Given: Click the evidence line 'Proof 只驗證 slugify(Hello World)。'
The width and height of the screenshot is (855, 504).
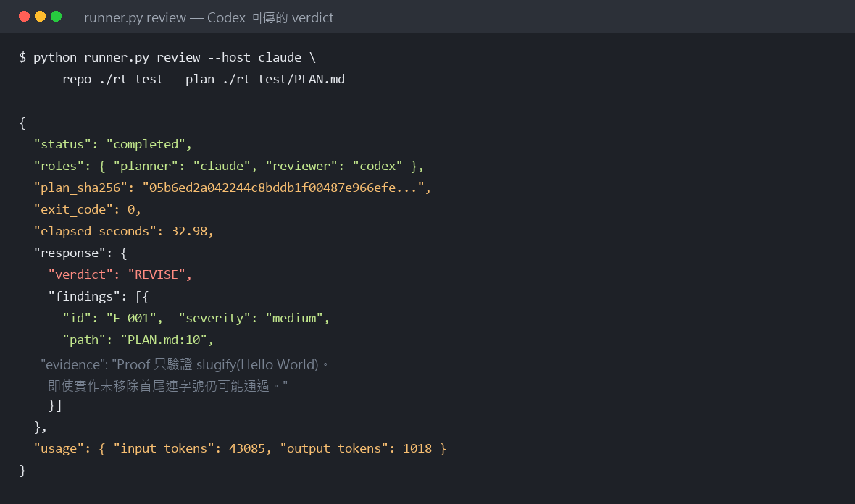Looking at the screenshot, I should pos(185,364).
